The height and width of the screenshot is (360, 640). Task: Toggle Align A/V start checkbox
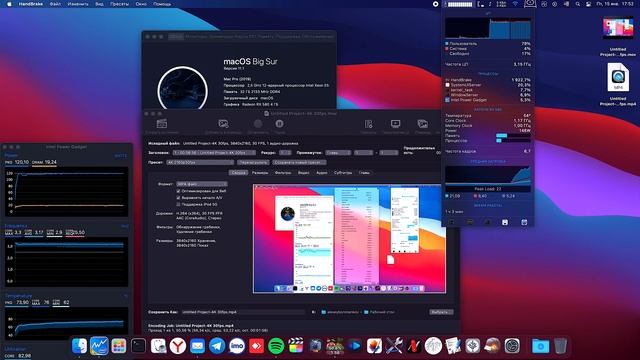coord(178,198)
